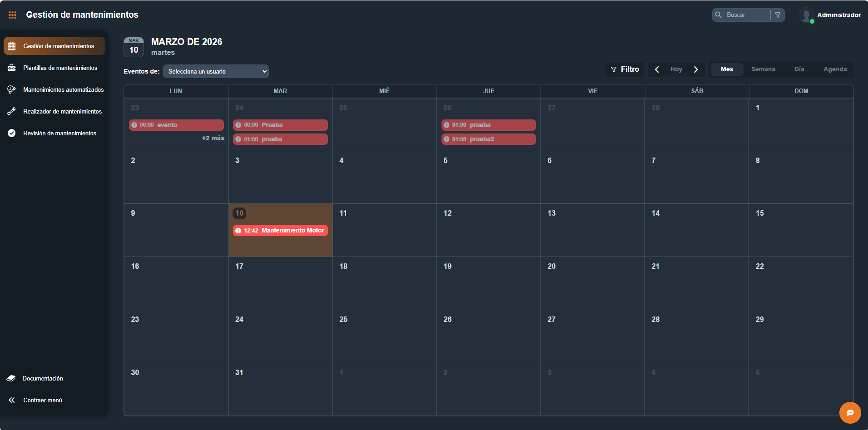Screen dimensions: 868x430
Task: Select the Realizador de mantenimientos wrench icon
Action: 12,111
